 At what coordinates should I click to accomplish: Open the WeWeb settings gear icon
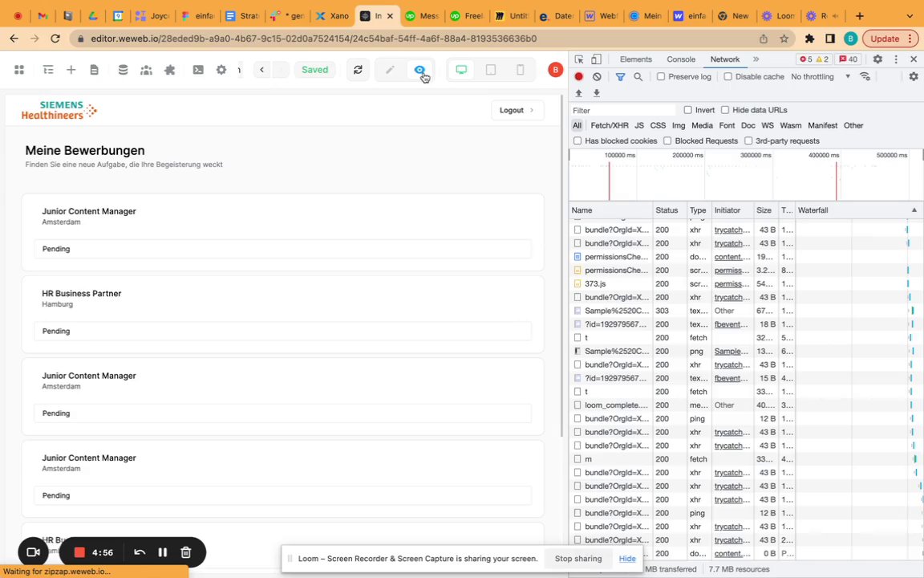(221, 70)
